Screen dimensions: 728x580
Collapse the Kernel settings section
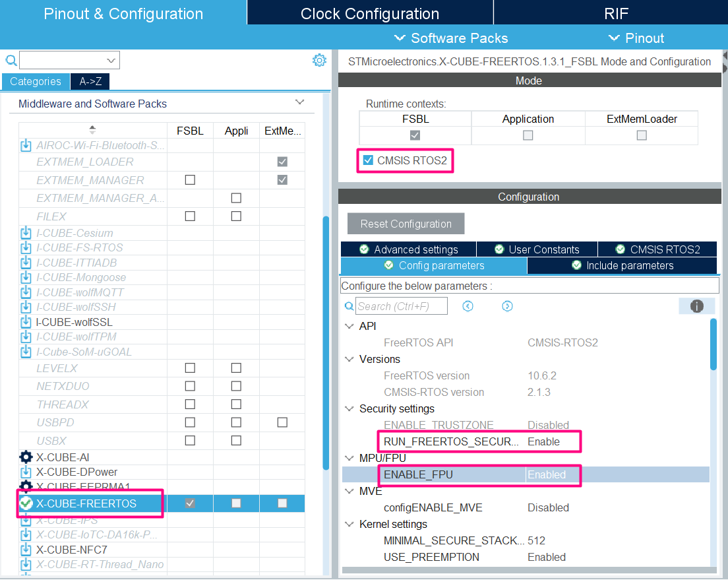pyautogui.click(x=349, y=524)
